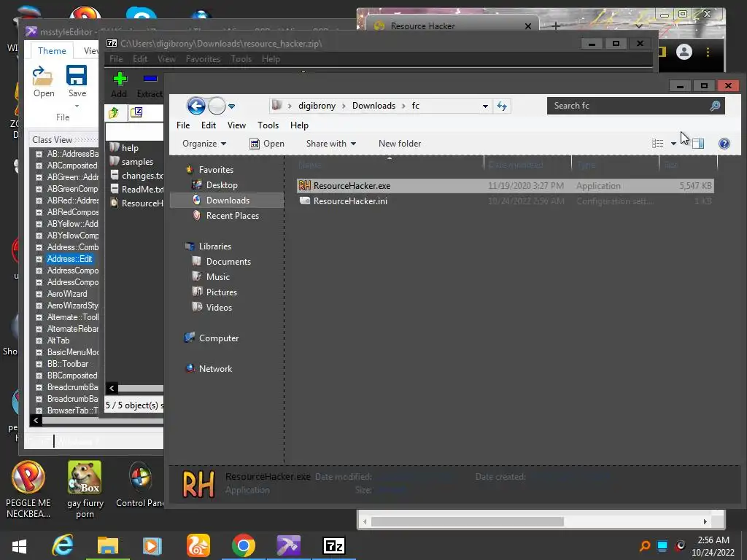Screen dimensions: 747x560
Task: Click the up folder icon in 7-Zip
Action: [114, 112]
